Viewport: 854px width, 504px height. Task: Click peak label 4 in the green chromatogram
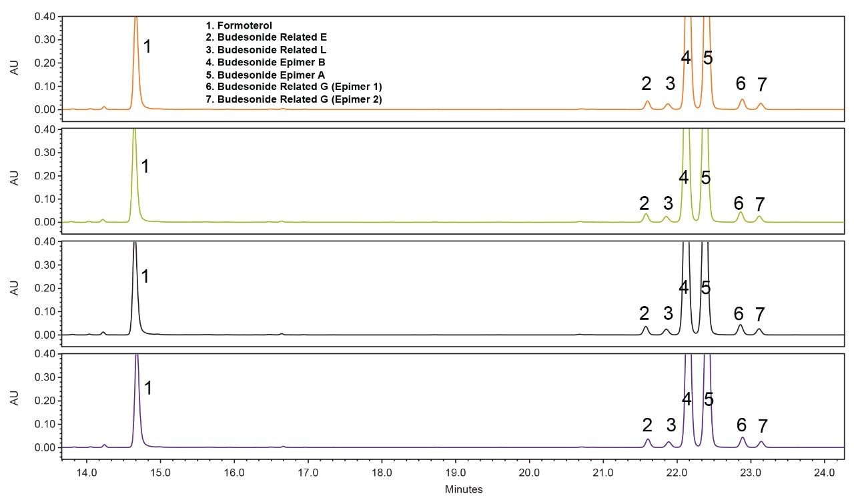point(683,177)
